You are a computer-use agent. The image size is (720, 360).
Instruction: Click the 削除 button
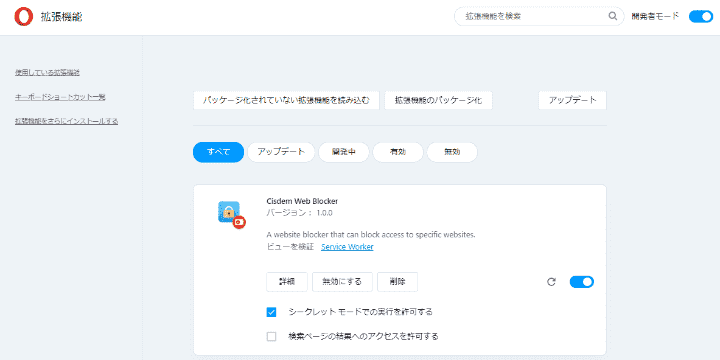398,282
